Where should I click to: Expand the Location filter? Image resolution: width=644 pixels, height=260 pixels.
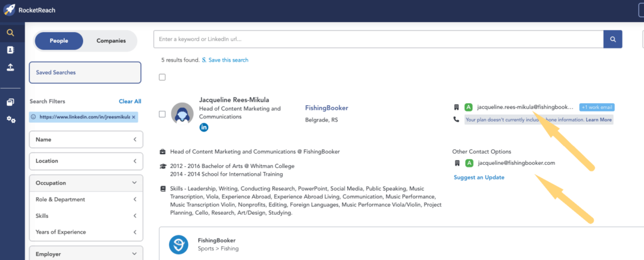click(86, 161)
